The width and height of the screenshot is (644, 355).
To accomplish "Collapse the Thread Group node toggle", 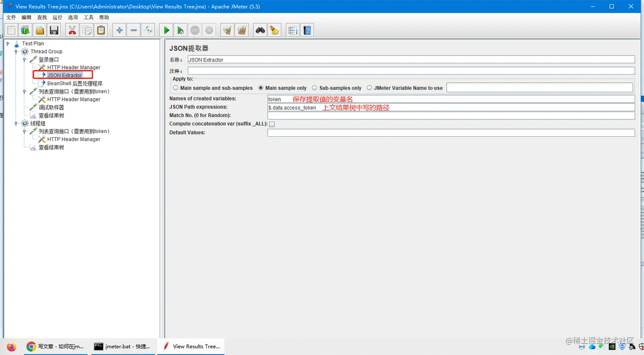I will coord(16,52).
